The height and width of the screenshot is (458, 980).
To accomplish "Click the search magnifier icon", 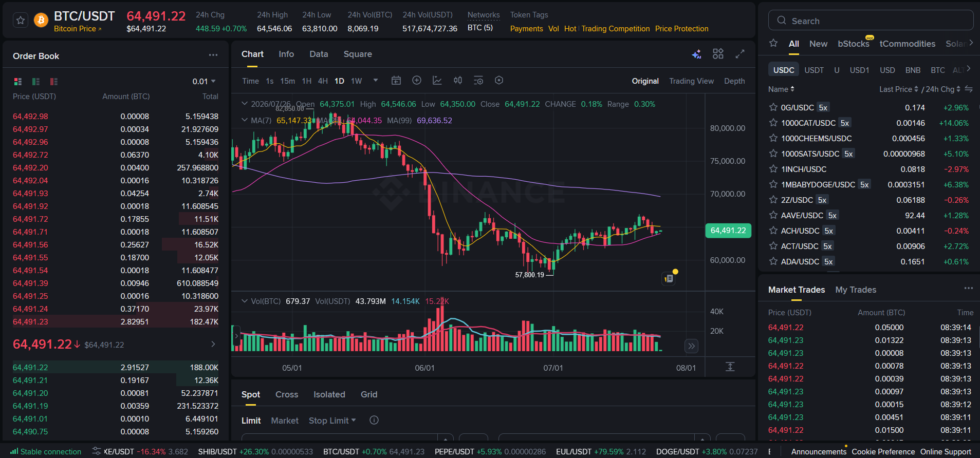I will click(x=782, y=21).
